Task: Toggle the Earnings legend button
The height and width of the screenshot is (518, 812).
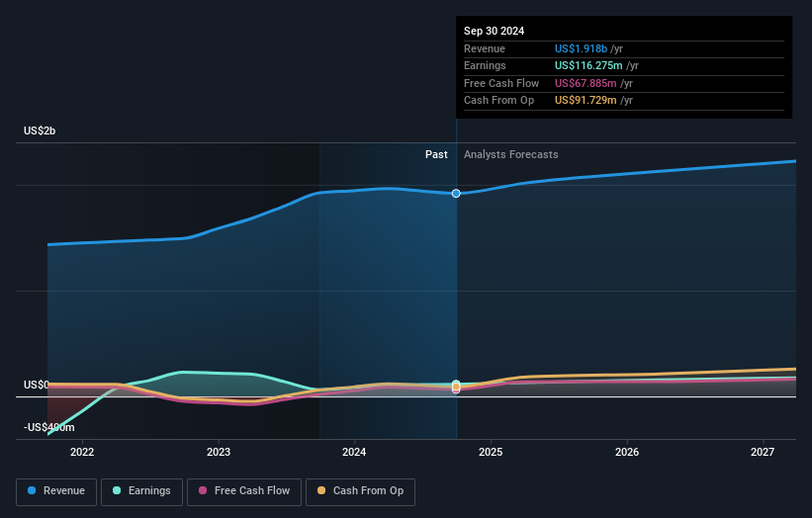Action: 141,491
